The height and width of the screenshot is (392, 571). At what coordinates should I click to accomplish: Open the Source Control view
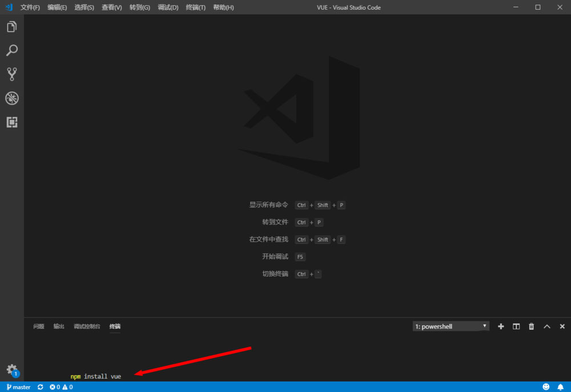12,74
